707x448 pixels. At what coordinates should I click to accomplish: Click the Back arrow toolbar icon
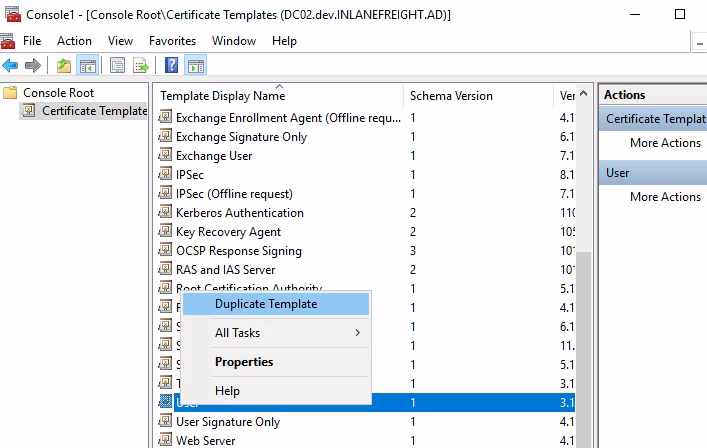(10, 65)
